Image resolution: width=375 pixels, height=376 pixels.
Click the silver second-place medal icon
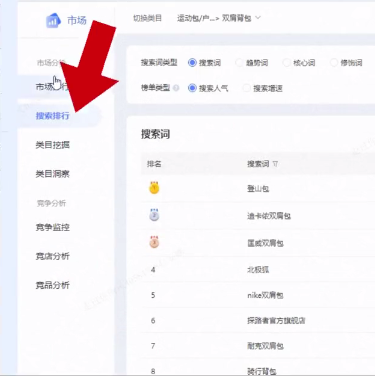(x=154, y=215)
